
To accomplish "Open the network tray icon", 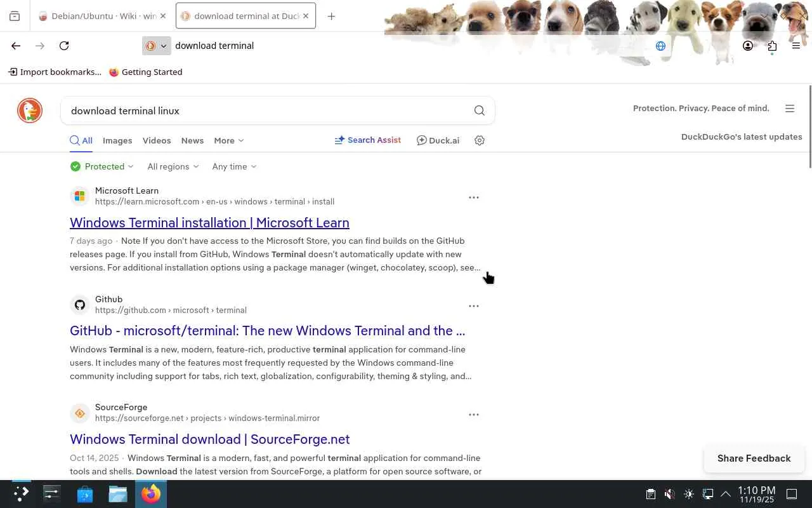I will coord(708,494).
